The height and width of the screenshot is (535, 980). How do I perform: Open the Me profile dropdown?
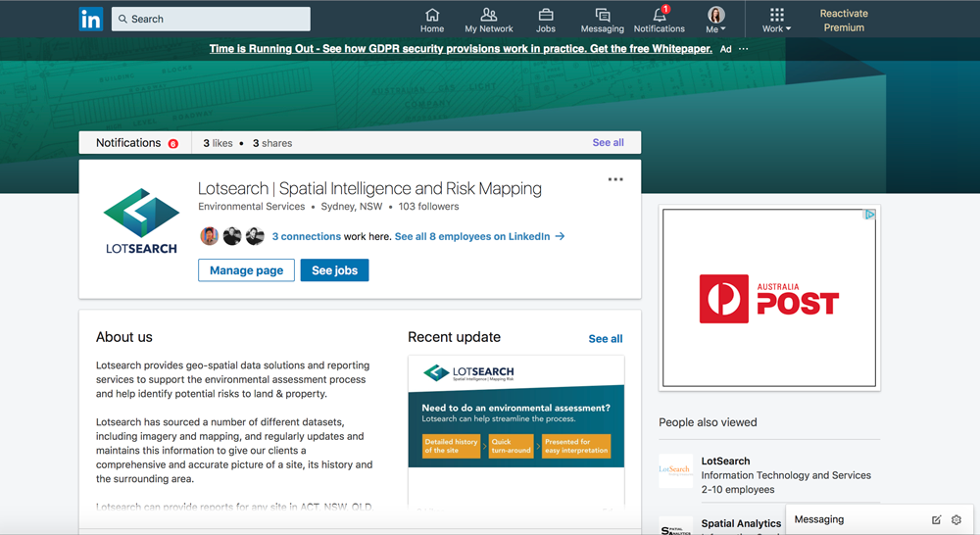716,21
